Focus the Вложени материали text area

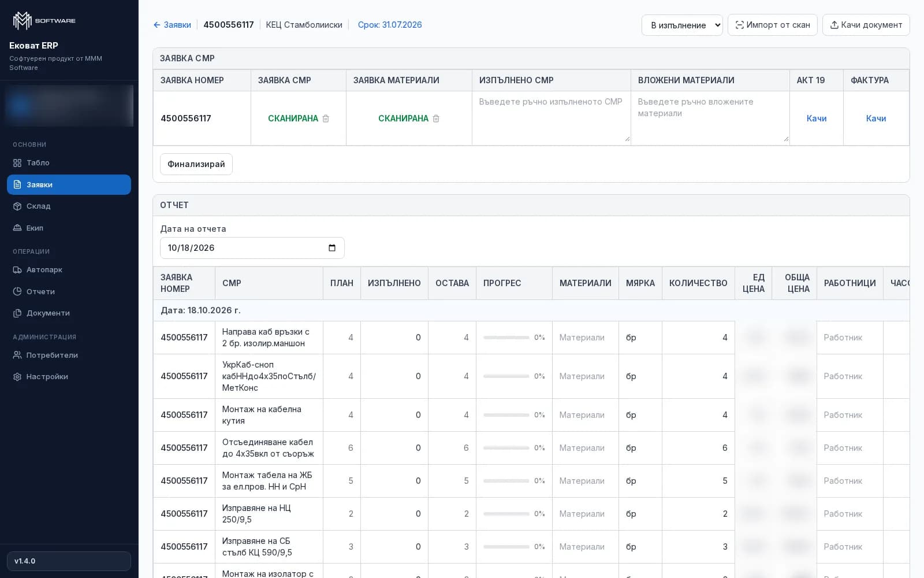point(710,118)
